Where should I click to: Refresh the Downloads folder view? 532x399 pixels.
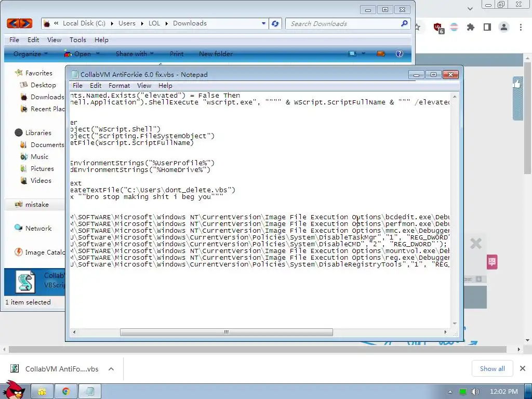point(275,23)
